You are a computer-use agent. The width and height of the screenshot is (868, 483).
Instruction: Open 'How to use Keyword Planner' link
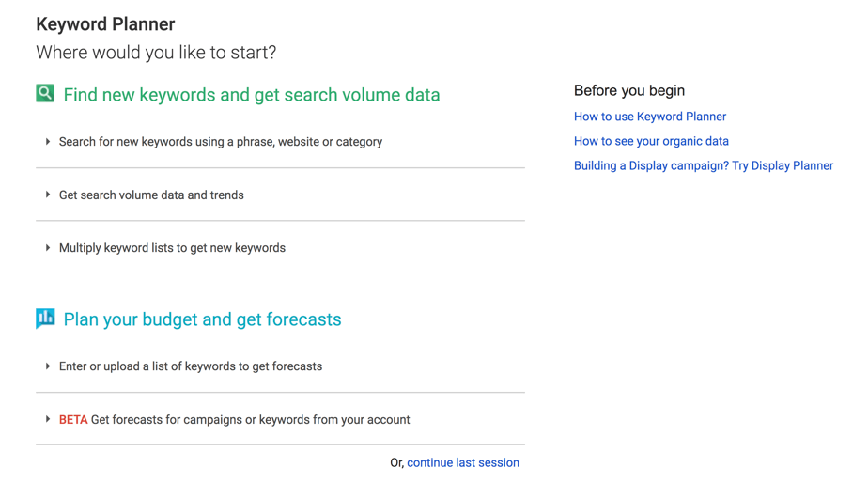[x=650, y=117]
